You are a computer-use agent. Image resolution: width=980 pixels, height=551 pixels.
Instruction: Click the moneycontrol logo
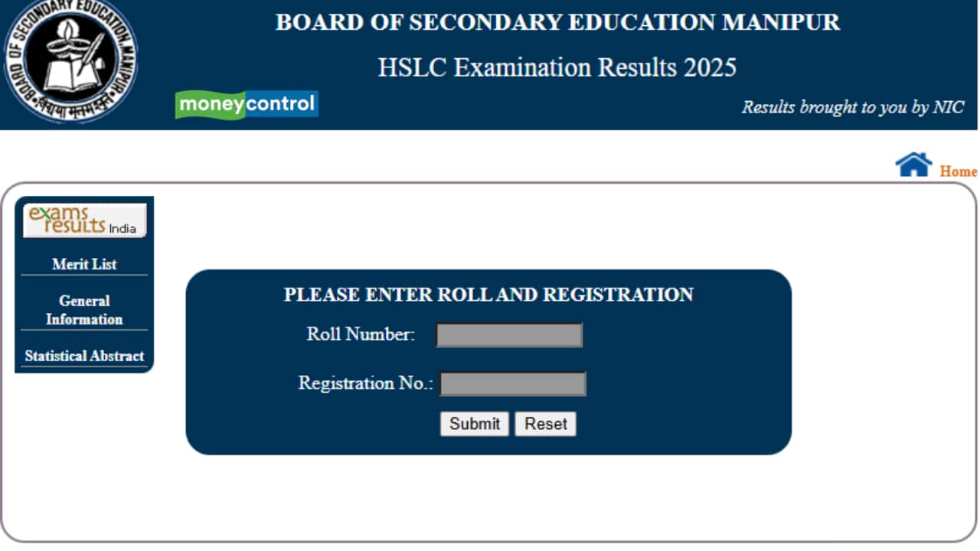tap(247, 105)
